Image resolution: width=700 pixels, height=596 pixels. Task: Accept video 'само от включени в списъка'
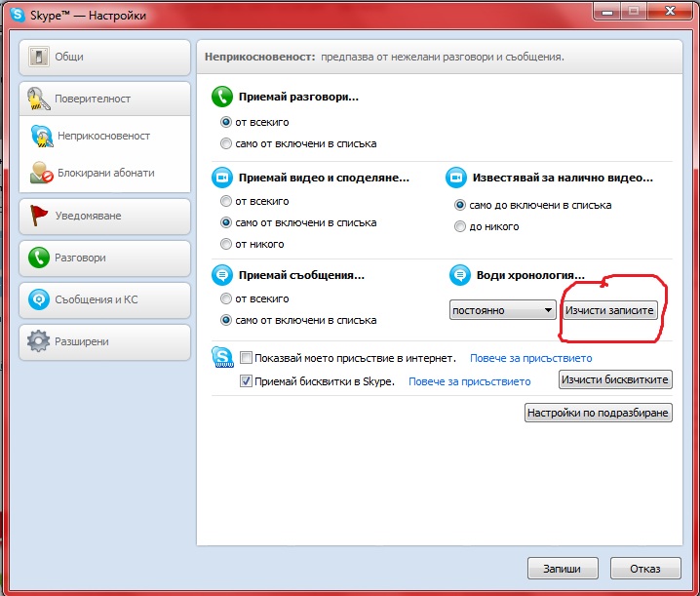(226, 222)
